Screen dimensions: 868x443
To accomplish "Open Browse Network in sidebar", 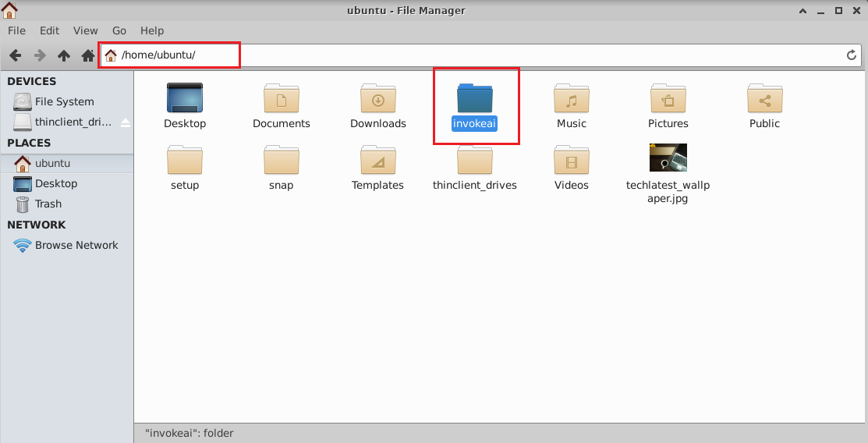I will tap(66, 245).
